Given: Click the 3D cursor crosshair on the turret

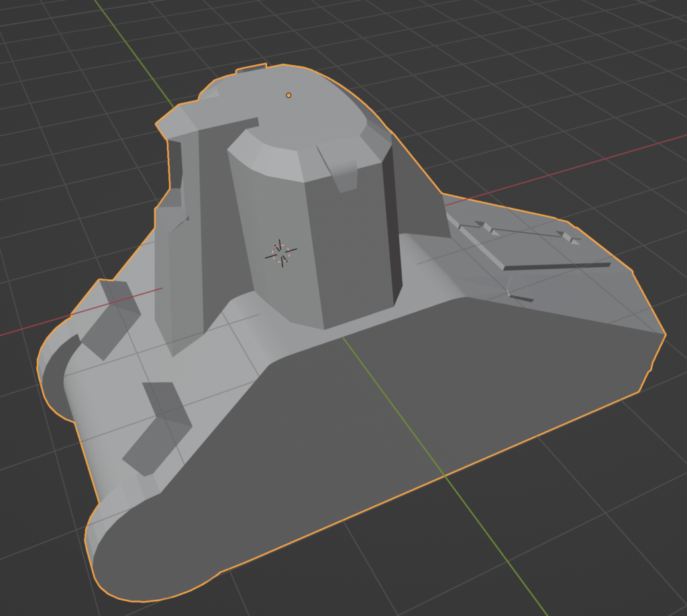Looking at the screenshot, I should (281, 253).
